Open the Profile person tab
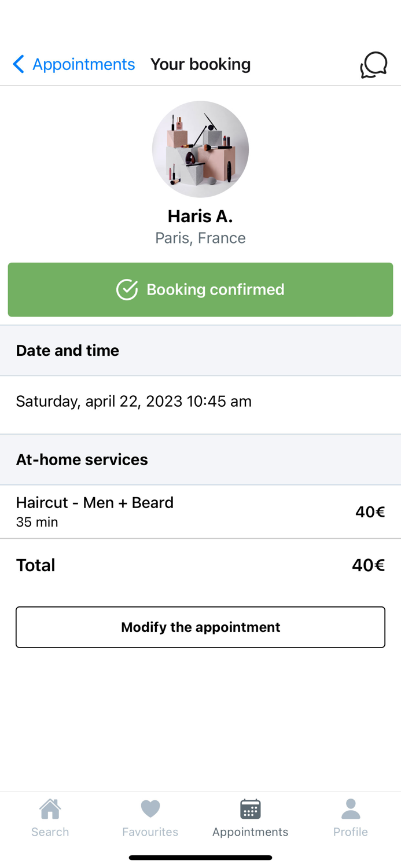The height and width of the screenshot is (868, 401). [x=350, y=809]
